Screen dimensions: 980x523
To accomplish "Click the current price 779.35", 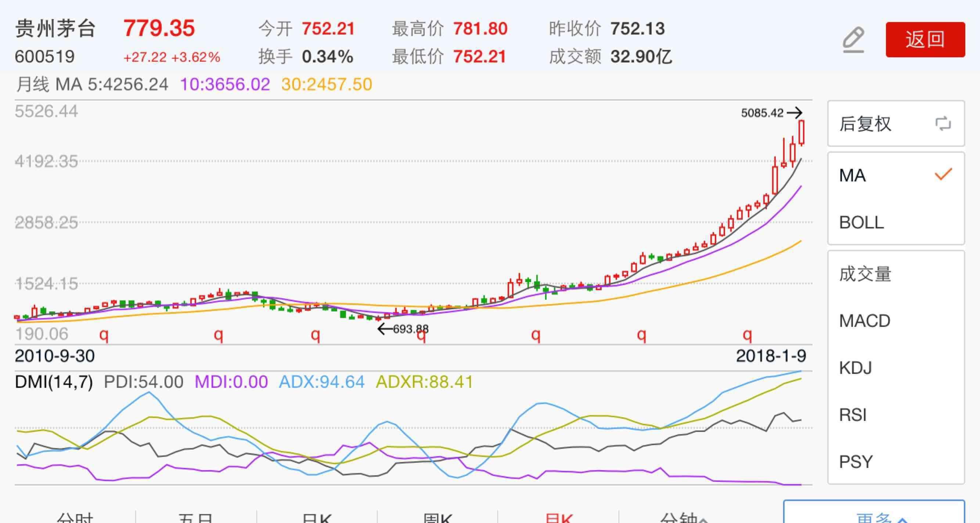I will [159, 28].
